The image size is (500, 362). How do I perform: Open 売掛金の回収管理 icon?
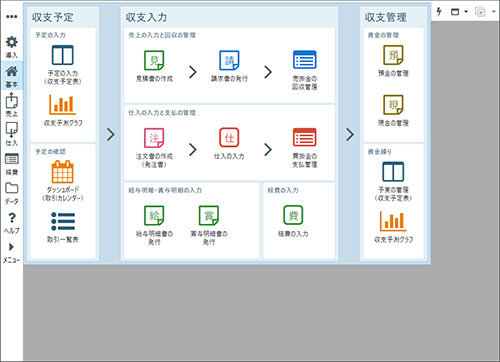304,70
